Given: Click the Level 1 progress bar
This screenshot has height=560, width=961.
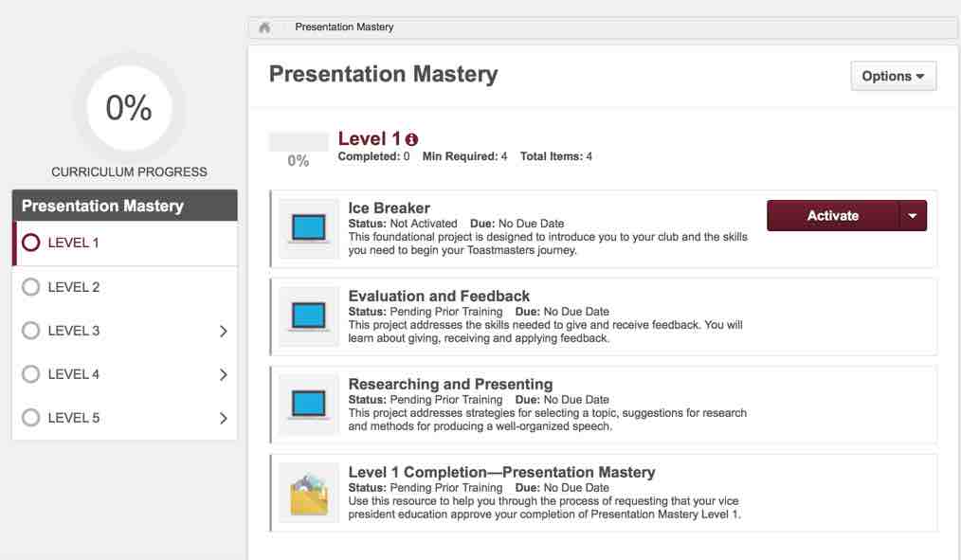Looking at the screenshot, I should [x=298, y=142].
